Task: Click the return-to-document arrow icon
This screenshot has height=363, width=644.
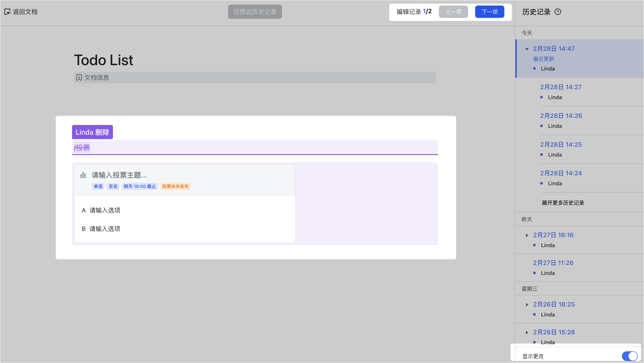Action: pos(8,12)
